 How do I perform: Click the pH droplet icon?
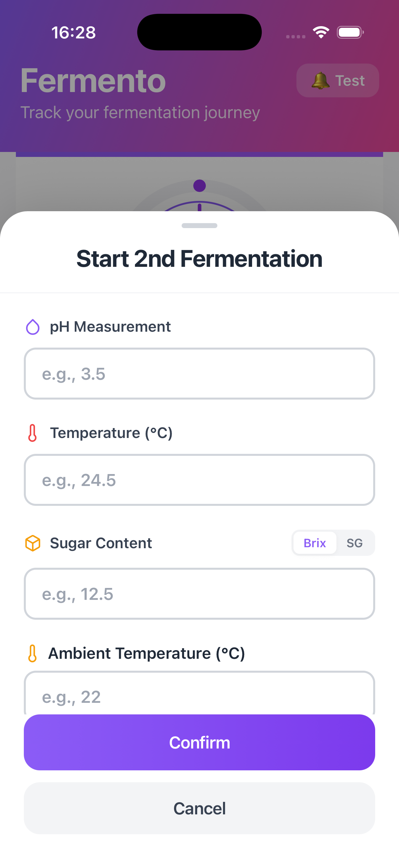[x=33, y=327]
